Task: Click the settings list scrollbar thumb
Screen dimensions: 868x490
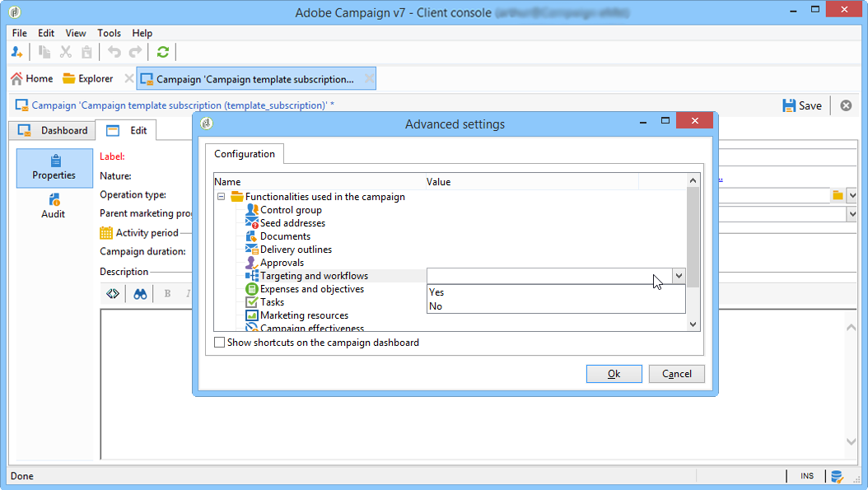Action: click(x=693, y=237)
